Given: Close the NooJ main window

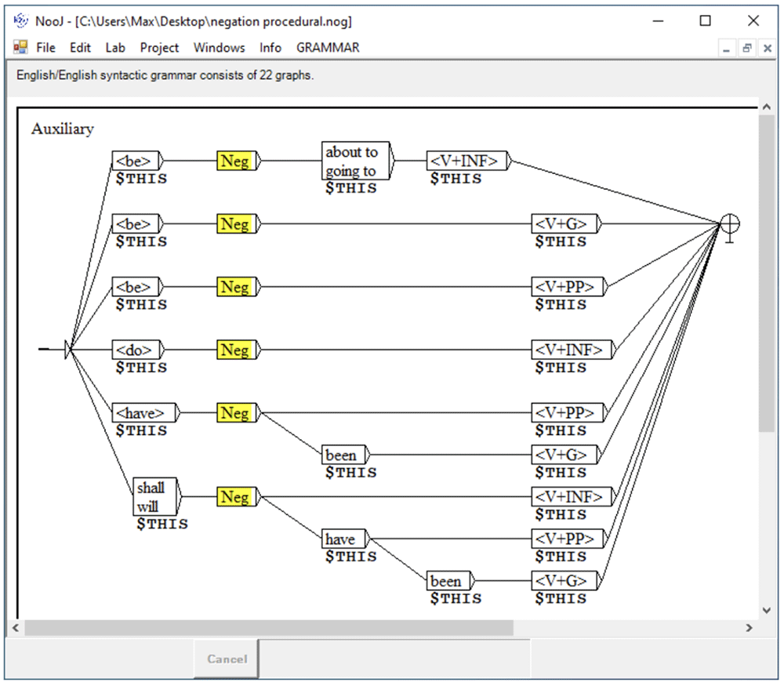Looking at the screenshot, I should 753,20.
